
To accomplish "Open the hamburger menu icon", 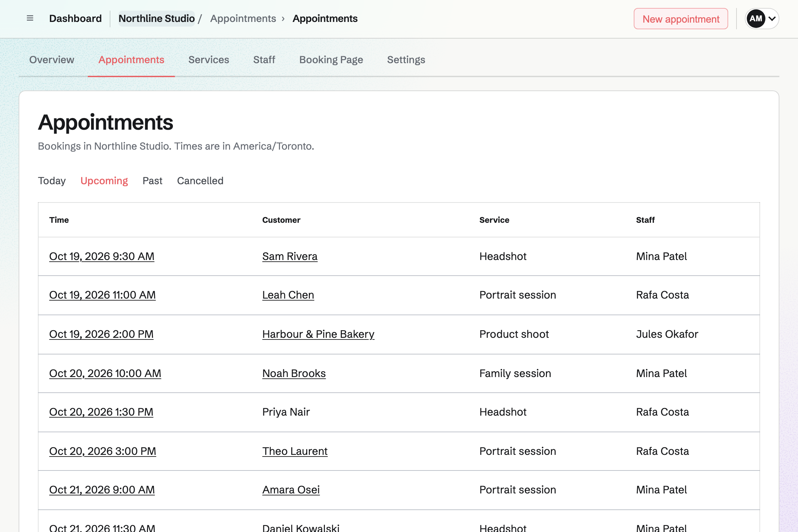I will coord(30,18).
